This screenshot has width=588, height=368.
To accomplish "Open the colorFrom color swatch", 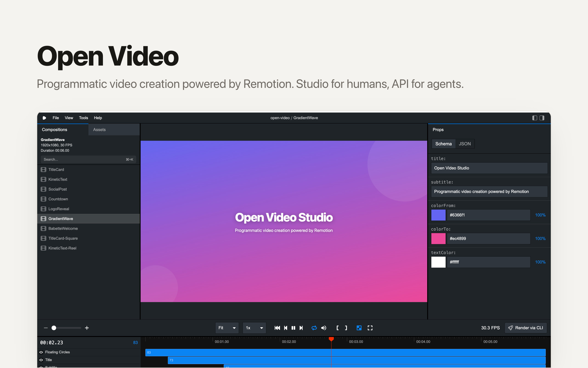I will click(x=438, y=215).
